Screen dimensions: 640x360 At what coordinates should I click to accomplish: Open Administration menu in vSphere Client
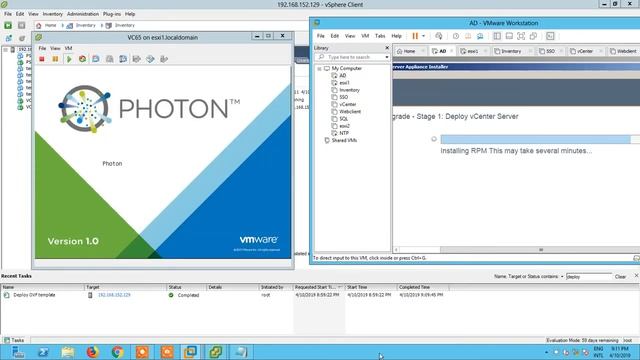[x=83, y=14]
